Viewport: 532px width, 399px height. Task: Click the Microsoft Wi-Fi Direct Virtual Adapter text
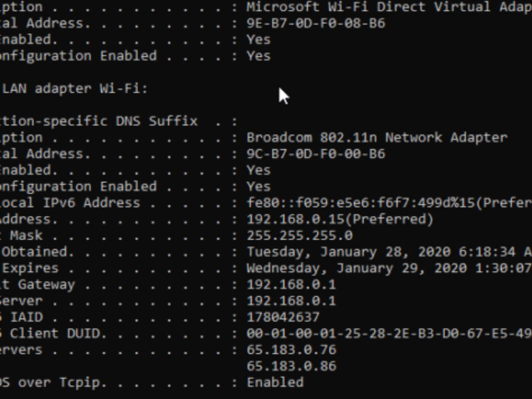pyautogui.click(x=386, y=7)
